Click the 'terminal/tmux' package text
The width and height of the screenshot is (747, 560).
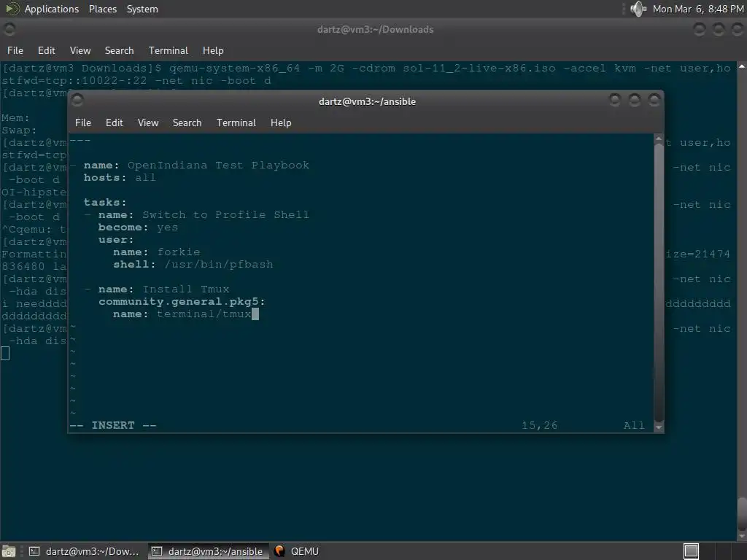204,314
